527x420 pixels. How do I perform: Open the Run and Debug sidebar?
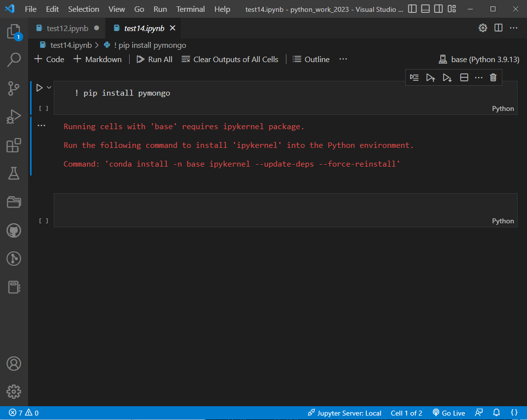pos(14,117)
